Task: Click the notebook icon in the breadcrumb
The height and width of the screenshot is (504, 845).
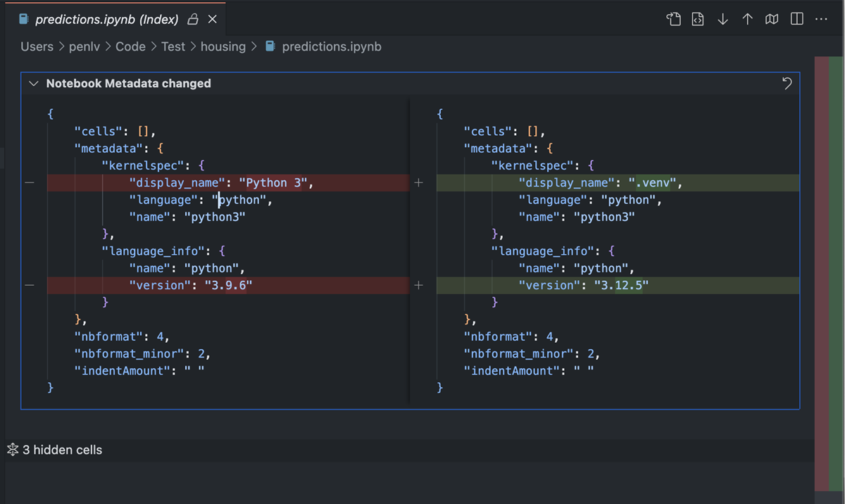Action: click(270, 46)
